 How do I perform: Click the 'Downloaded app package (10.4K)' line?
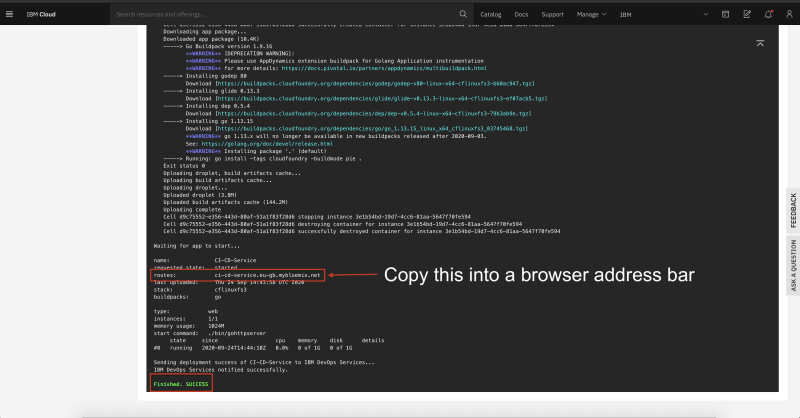click(x=211, y=39)
